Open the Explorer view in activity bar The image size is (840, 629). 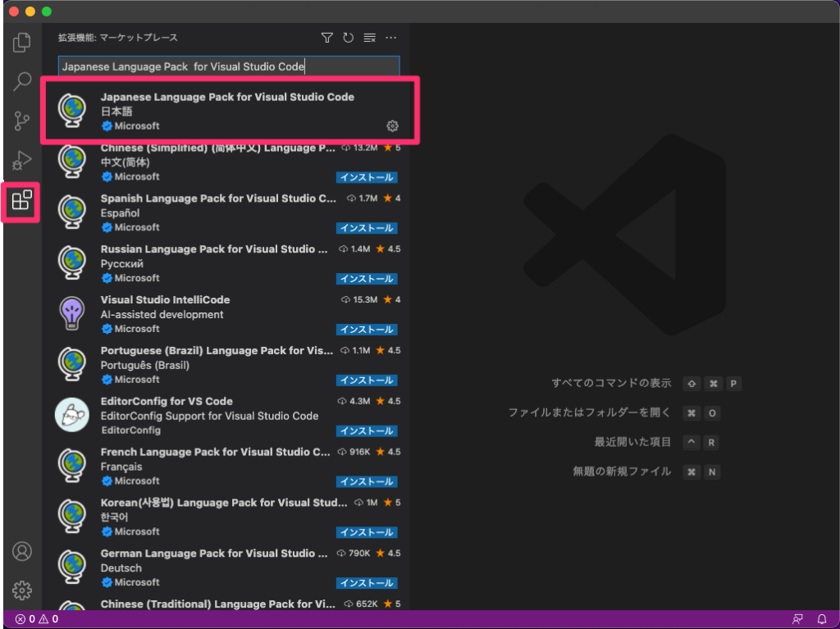21,43
